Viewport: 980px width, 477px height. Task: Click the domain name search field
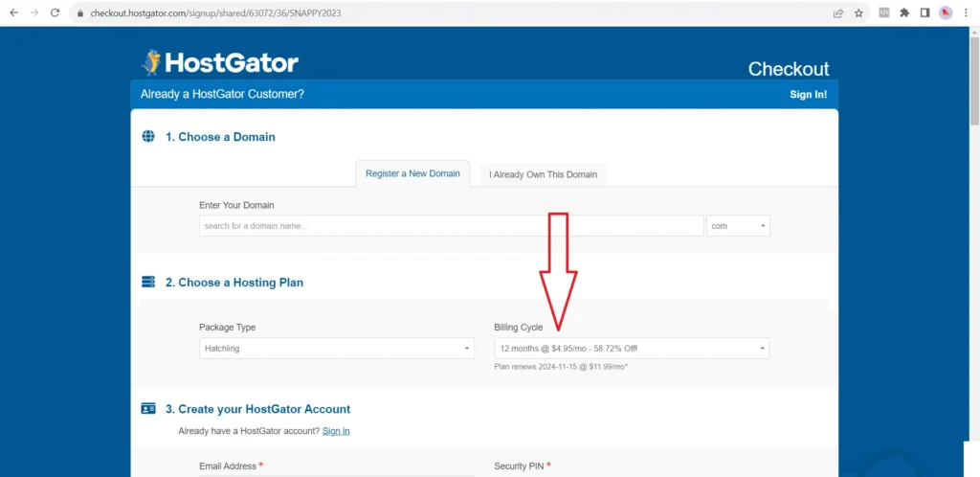pyautogui.click(x=452, y=226)
